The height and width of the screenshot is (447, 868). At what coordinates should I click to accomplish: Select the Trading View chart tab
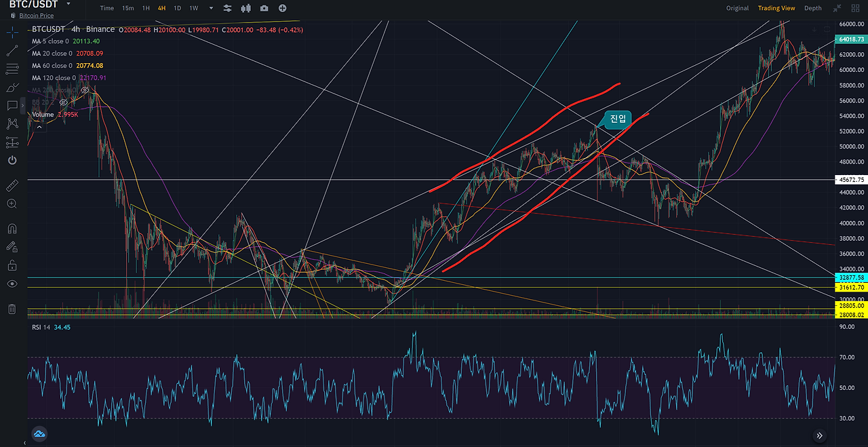(x=776, y=8)
